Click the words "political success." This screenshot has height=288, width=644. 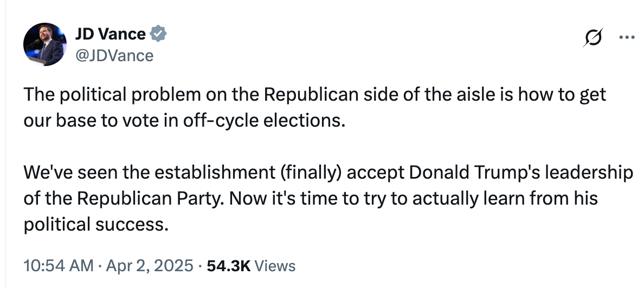(x=95, y=224)
